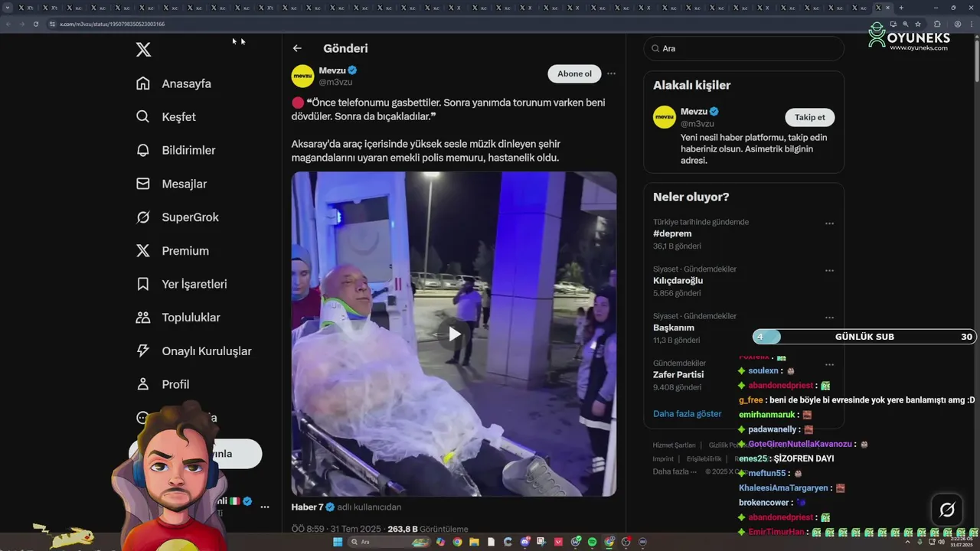Screen dimensions: 980x551
Task: Open the Premium page
Action: pyautogui.click(x=171, y=250)
